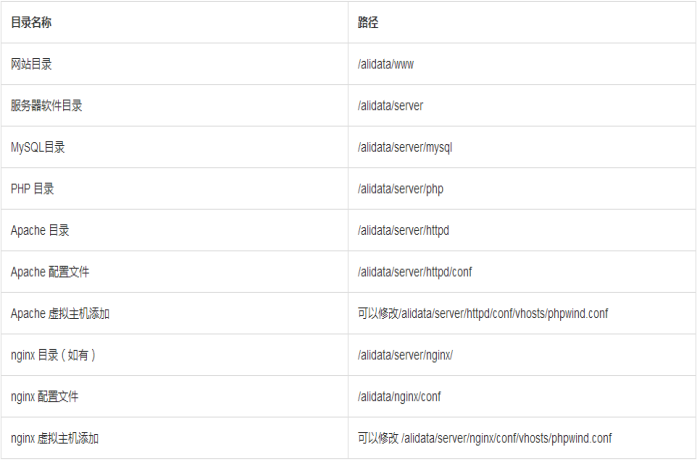Select the Apache 配置文件 cell

(x=47, y=272)
